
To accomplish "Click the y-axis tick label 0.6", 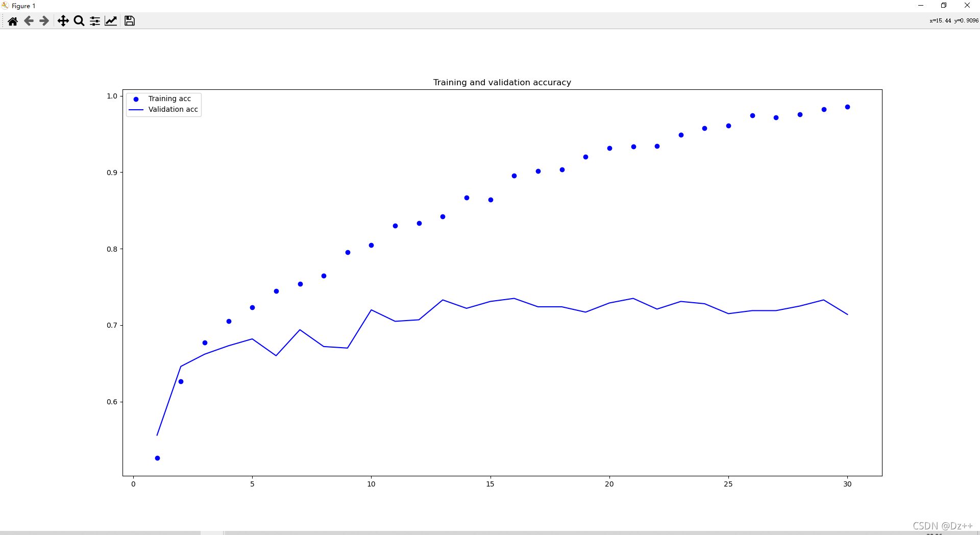I will click(x=112, y=402).
